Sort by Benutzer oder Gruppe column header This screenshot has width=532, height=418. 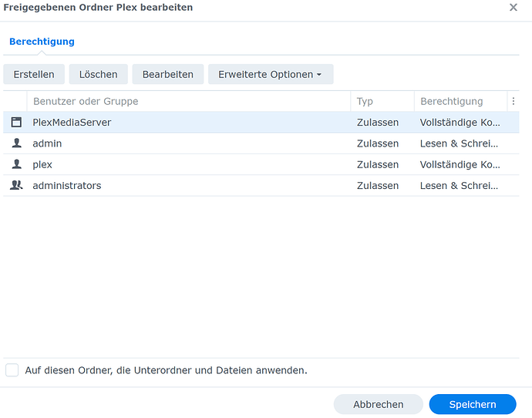[x=86, y=101]
